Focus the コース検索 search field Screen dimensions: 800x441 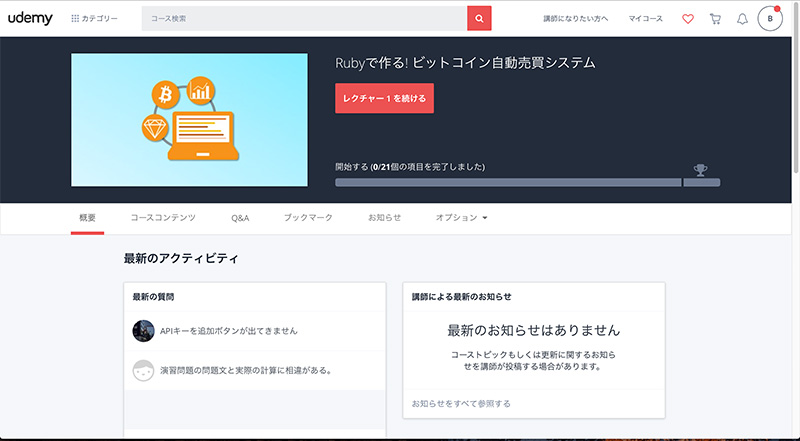(x=304, y=18)
